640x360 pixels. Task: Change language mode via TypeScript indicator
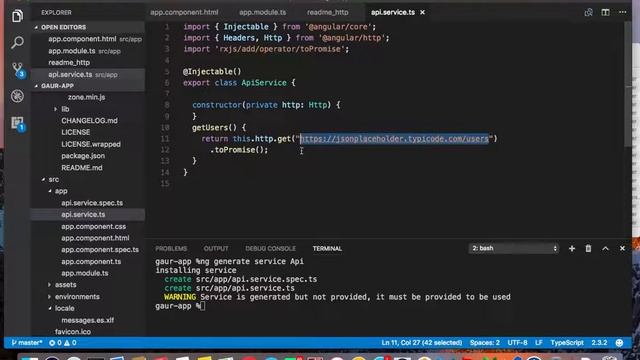567,343
